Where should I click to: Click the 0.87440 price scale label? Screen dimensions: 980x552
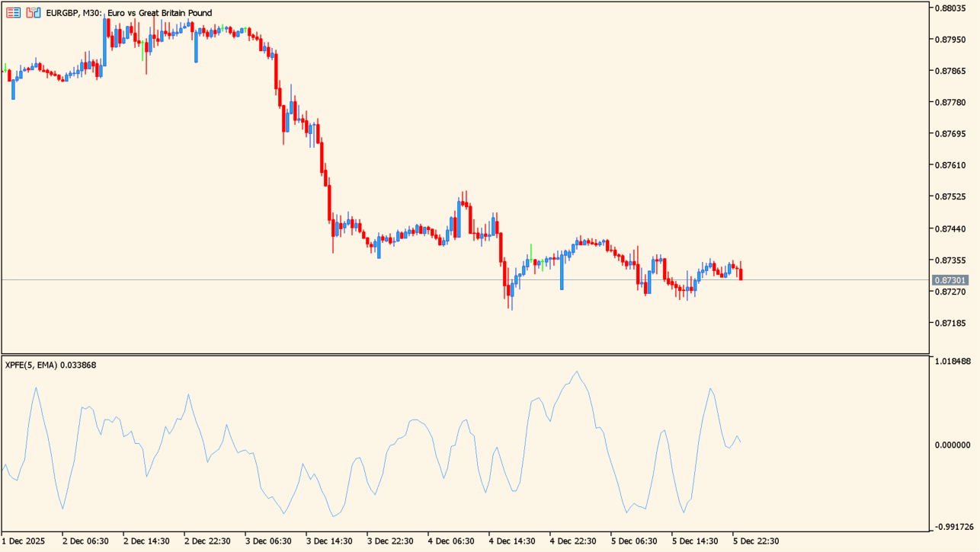(x=950, y=228)
